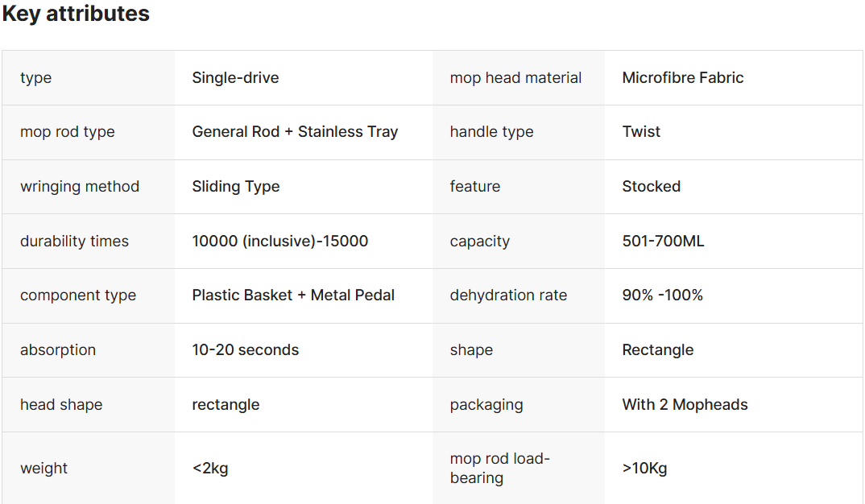Click the >10Kg load-bearing value
The image size is (865, 504).
(644, 469)
